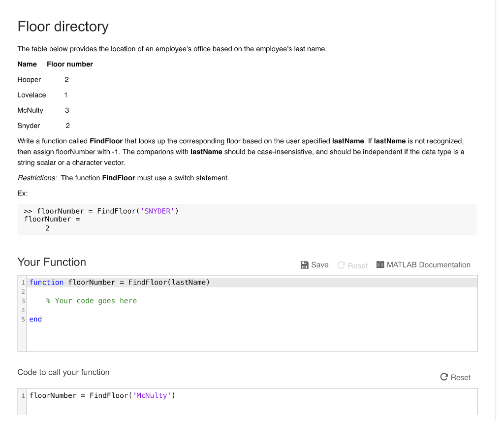Click the Reset arrow icon for call code

tap(444, 377)
